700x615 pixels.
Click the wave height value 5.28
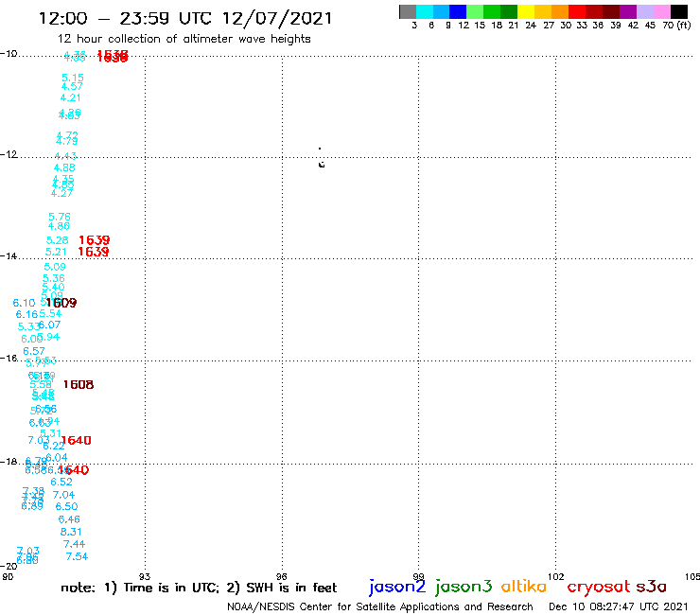[x=57, y=240]
